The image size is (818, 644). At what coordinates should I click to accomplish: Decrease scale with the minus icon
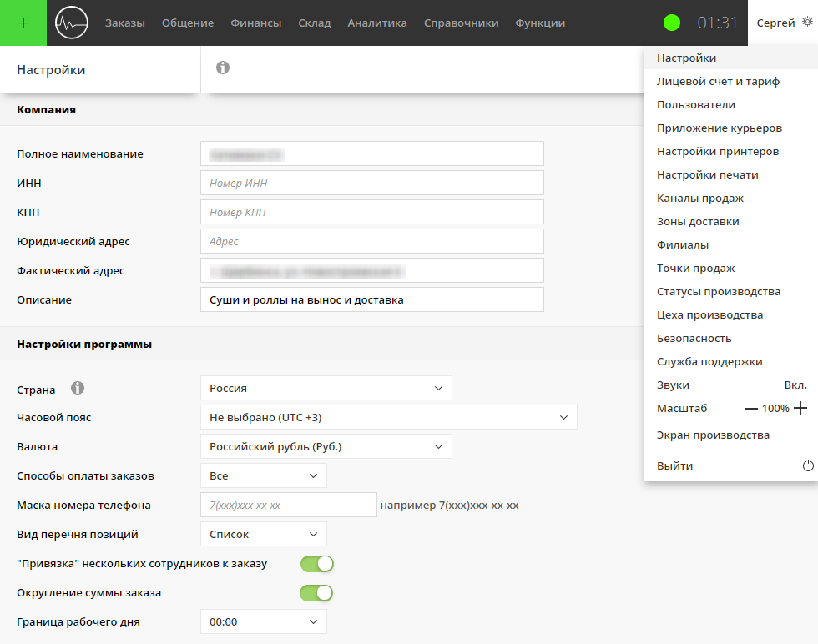click(751, 409)
